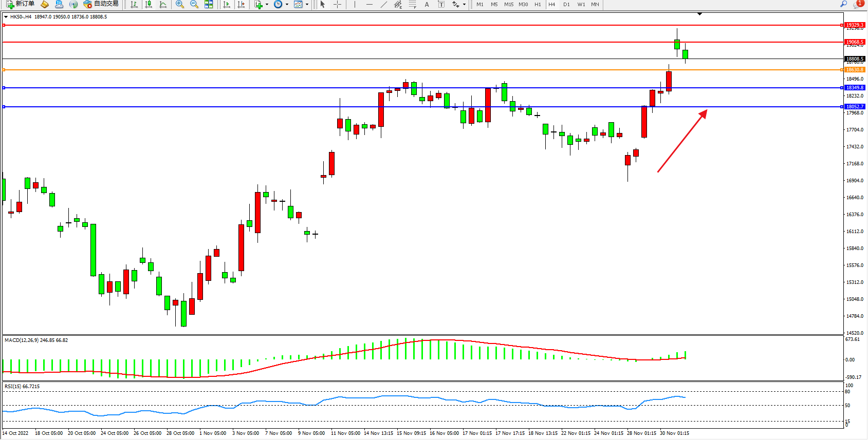Click the New Order (新订单) button
868x440 pixels.
[x=21, y=4]
